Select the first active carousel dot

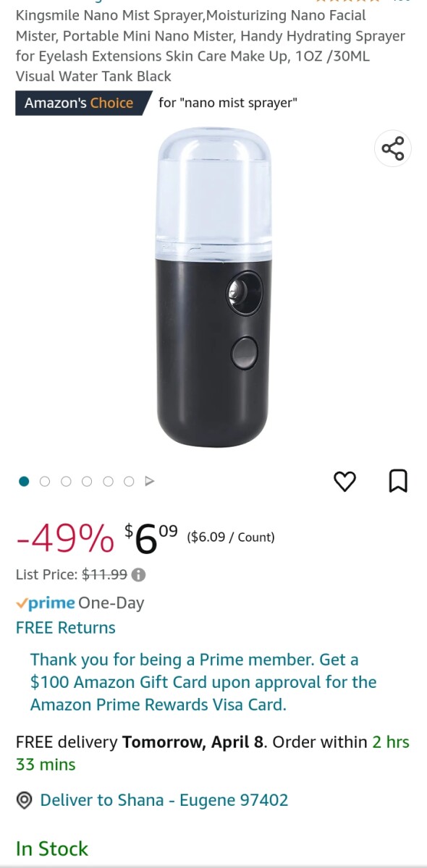pyautogui.click(x=24, y=481)
